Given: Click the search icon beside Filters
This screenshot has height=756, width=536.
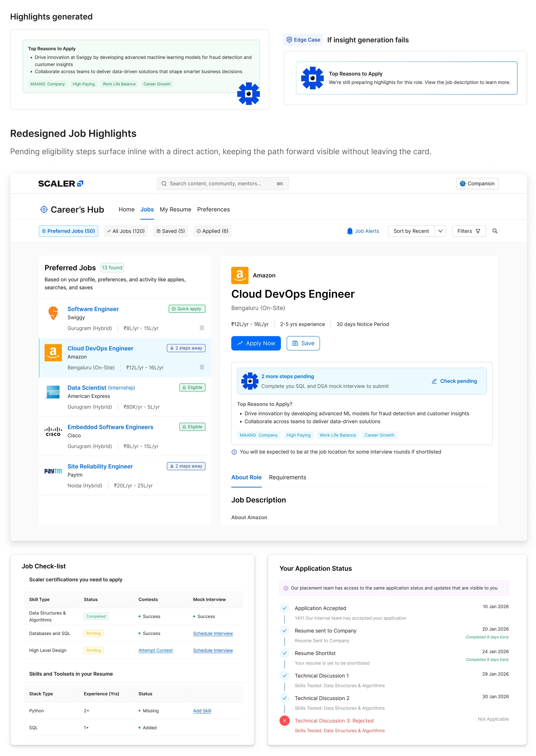Looking at the screenshot, I should (x=495, y=231).
